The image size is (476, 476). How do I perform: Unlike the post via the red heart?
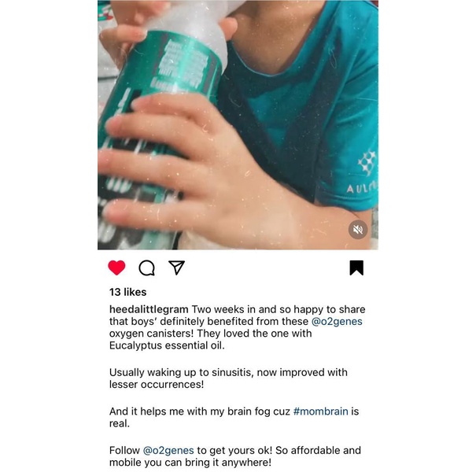pyautogui.click(x=116, y=268)
